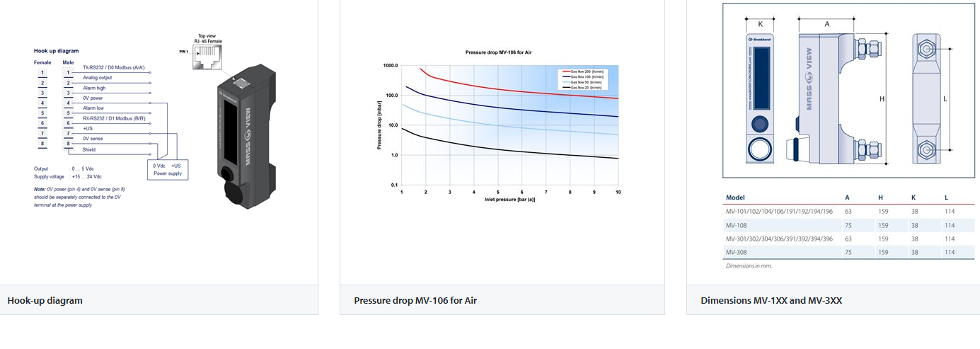Click the rear-view device drawing labeled L

point(926,99)
